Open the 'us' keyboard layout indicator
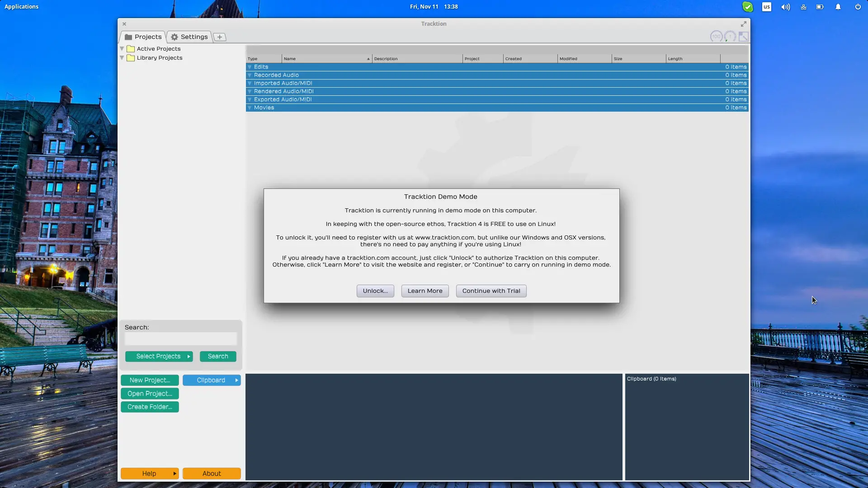This screenshot has height=488, width=868. point(767,7)
